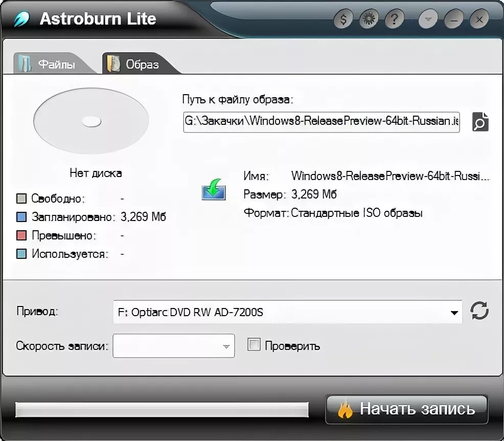
Task: Click the Свободно gray color swatch
Action: [x=21, y=199]
